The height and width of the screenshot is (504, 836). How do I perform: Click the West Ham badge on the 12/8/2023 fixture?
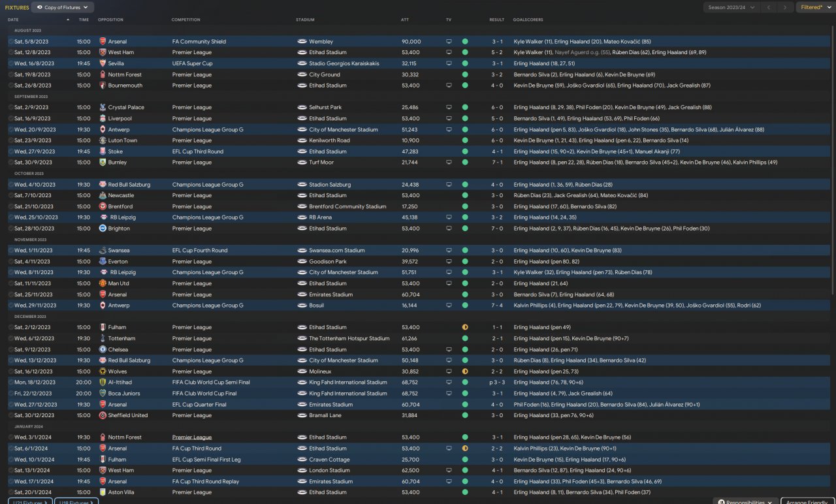tap(103, 52)
